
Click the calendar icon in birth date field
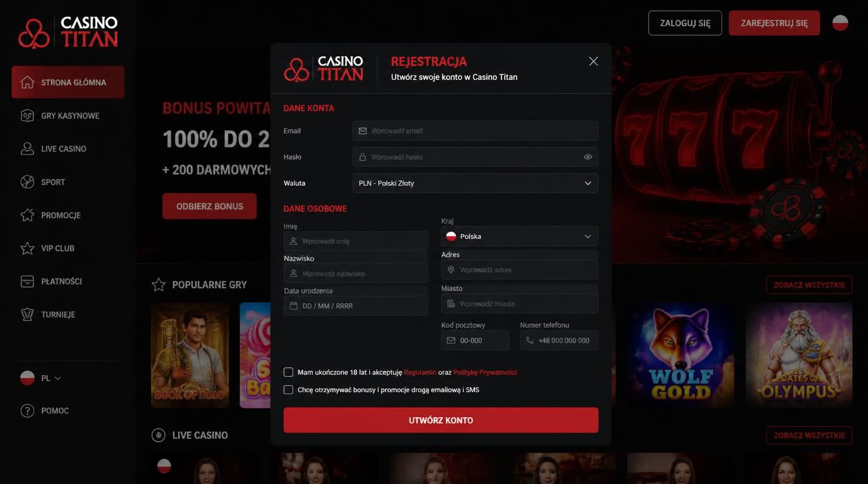point(293,306)
